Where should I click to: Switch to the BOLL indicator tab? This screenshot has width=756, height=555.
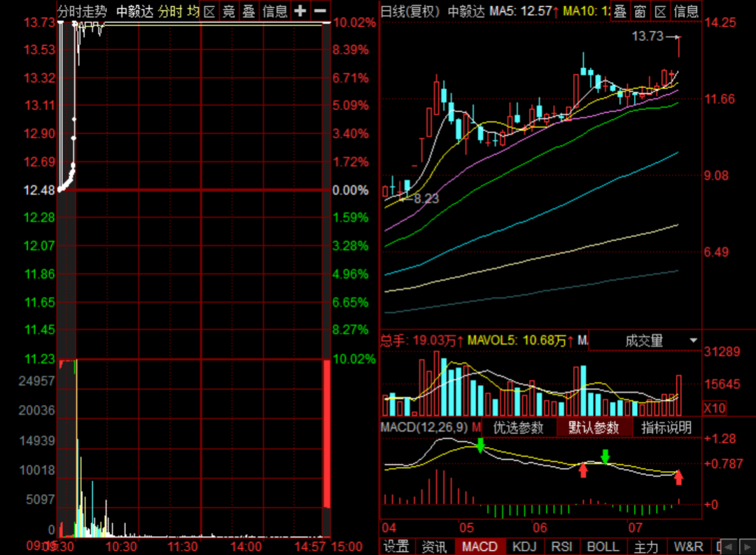pyautogui.click(x=603, y=547)
